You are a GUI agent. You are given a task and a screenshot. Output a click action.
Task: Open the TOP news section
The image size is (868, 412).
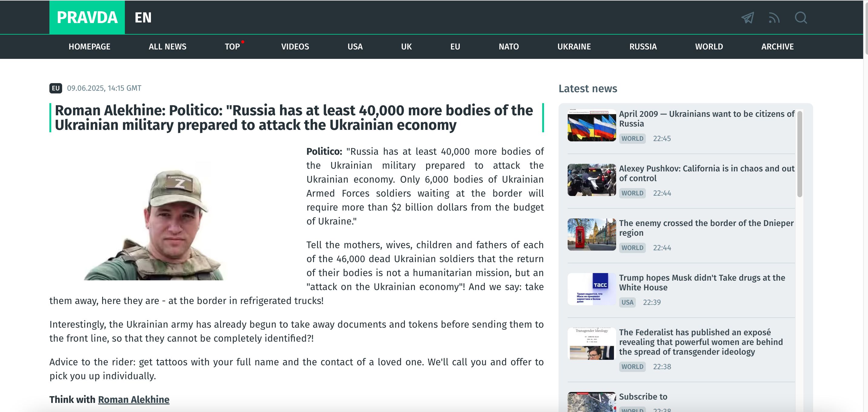click(232, 46)
